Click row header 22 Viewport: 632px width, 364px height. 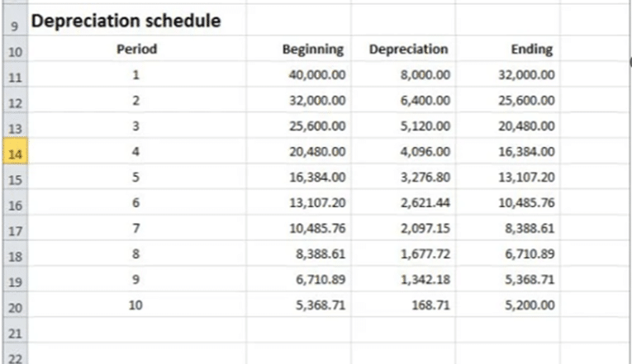12,357
